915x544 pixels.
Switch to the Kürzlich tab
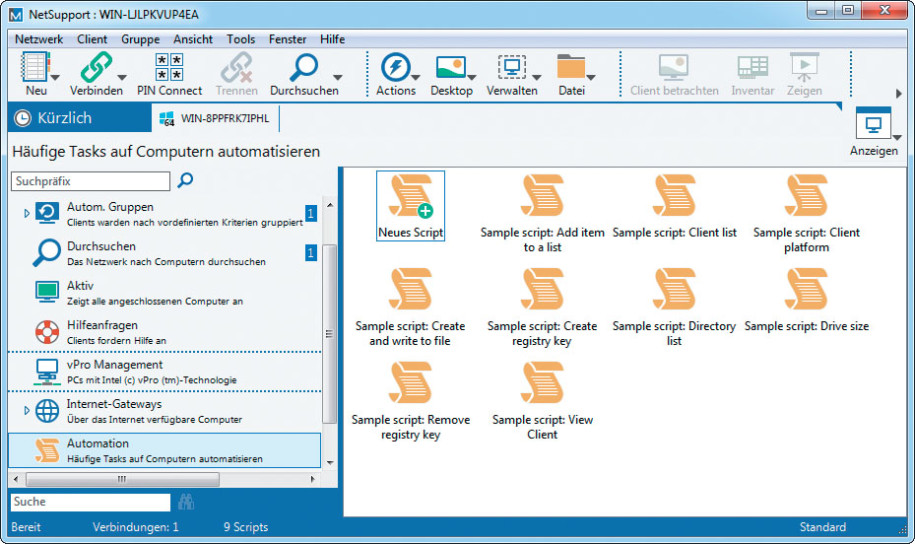tap(79, 118)
